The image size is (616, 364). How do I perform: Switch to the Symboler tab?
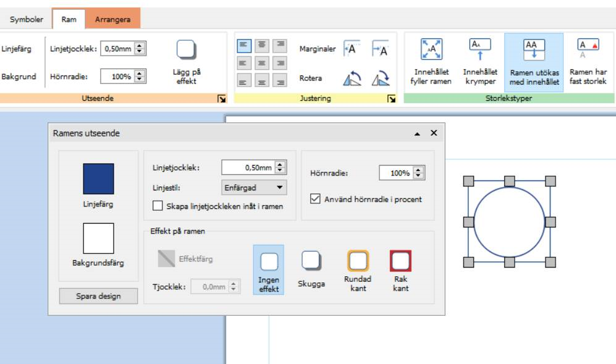[27, 19]
